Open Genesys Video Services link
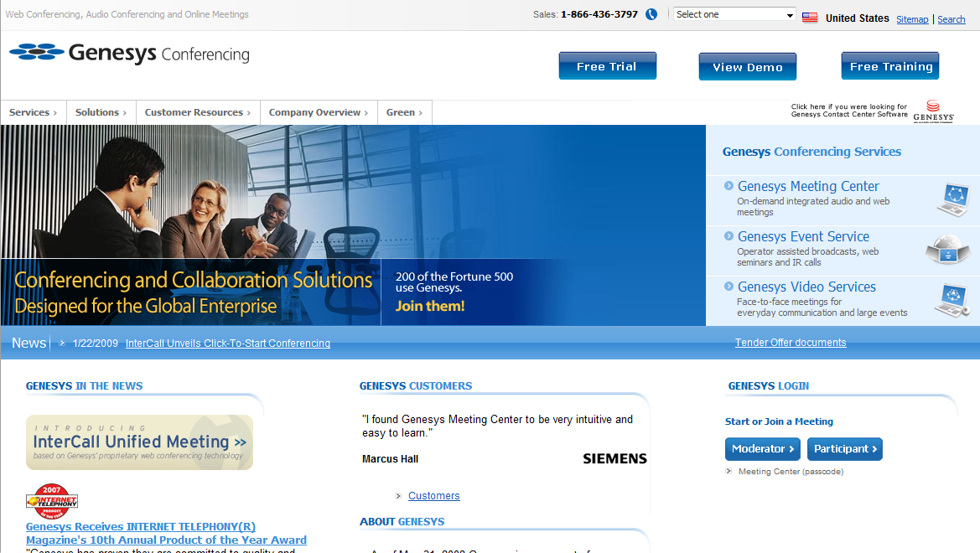The height and width of the screenshot is (553, 980). tap(806, 287)
